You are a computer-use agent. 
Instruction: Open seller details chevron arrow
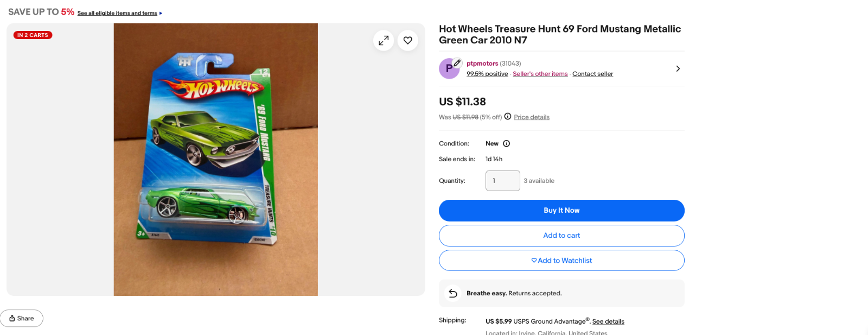[678, 68]
